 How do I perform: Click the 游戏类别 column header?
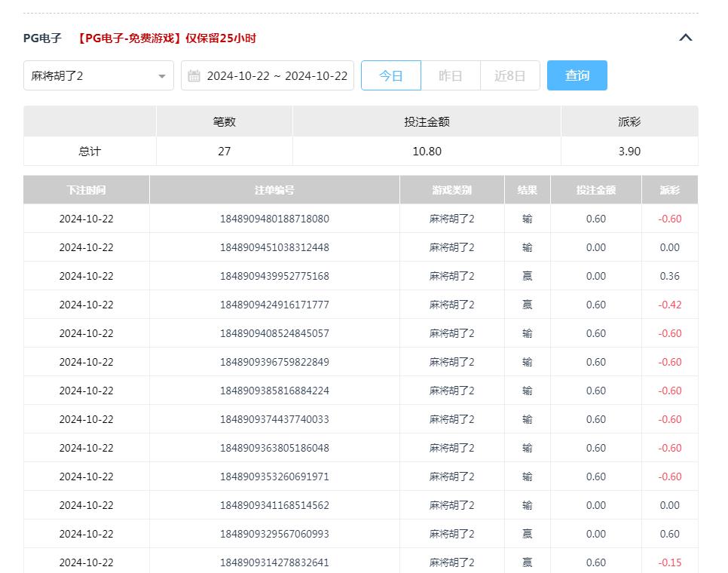451,190
